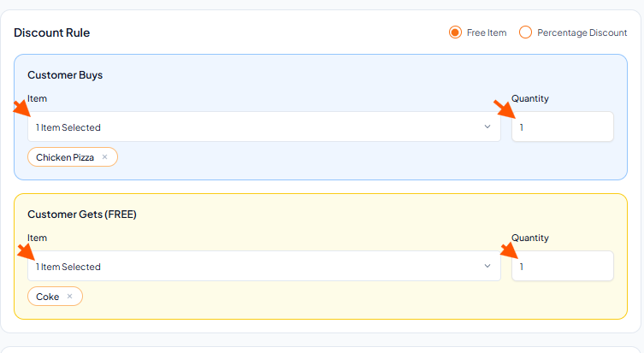Image resolution: width=644 pixels, height=353 pixels.
Task: Click the Coke tag label
Action: pyautogui.click(x=48, y=297)
